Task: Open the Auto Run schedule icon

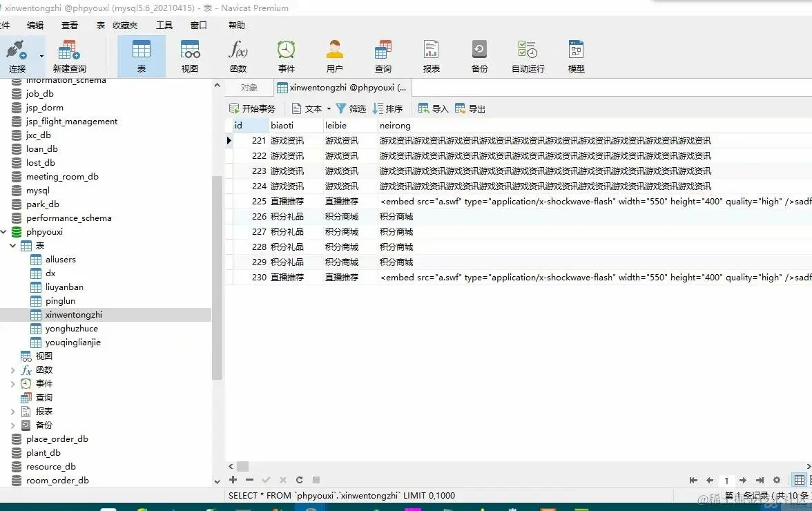Action: coord(528,56)
